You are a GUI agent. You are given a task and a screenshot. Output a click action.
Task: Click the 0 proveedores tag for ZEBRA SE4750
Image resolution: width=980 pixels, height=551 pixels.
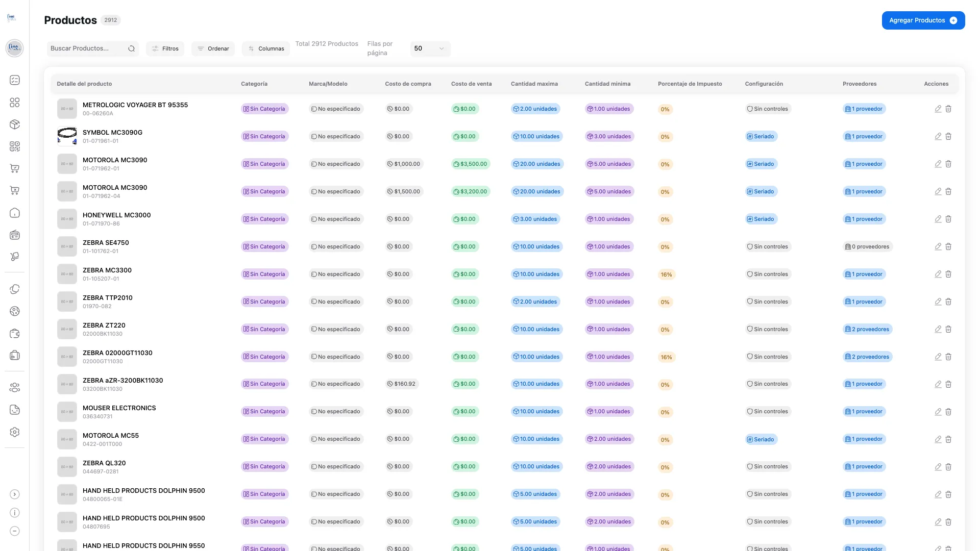867,246
